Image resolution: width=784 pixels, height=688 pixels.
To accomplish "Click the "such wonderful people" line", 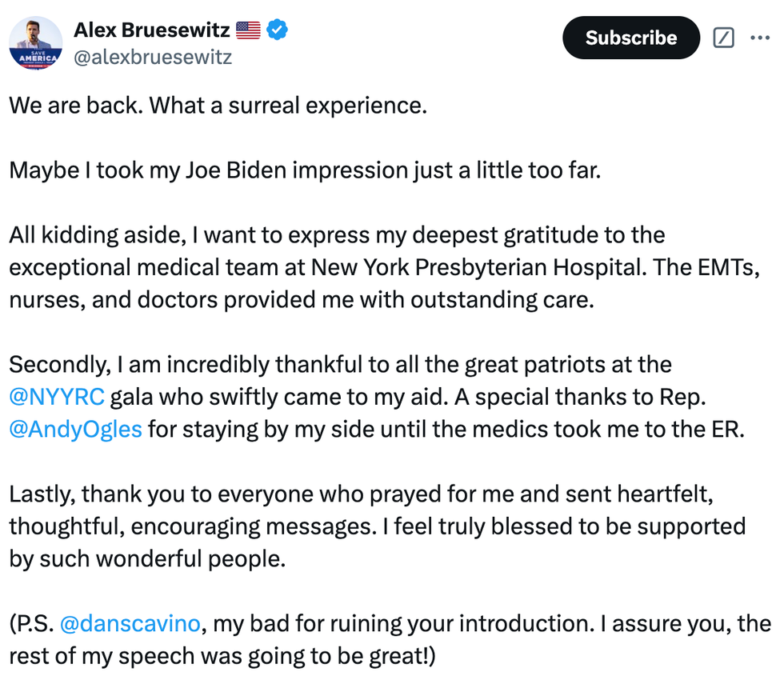I will (146, 558).
